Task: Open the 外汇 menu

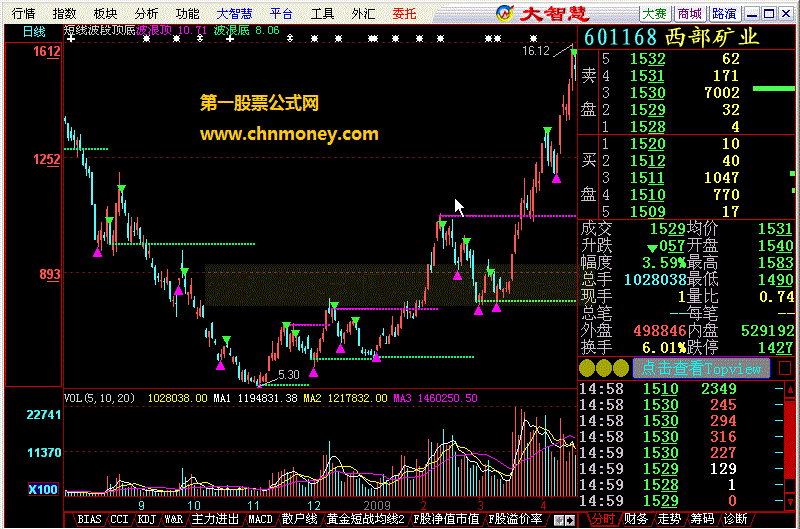Action: [x=363, y=13]
